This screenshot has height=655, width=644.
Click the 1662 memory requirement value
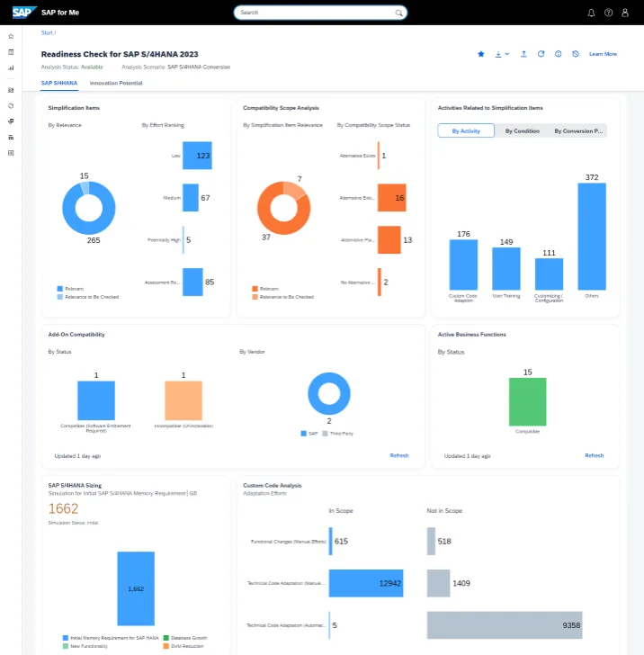(63, 508)
